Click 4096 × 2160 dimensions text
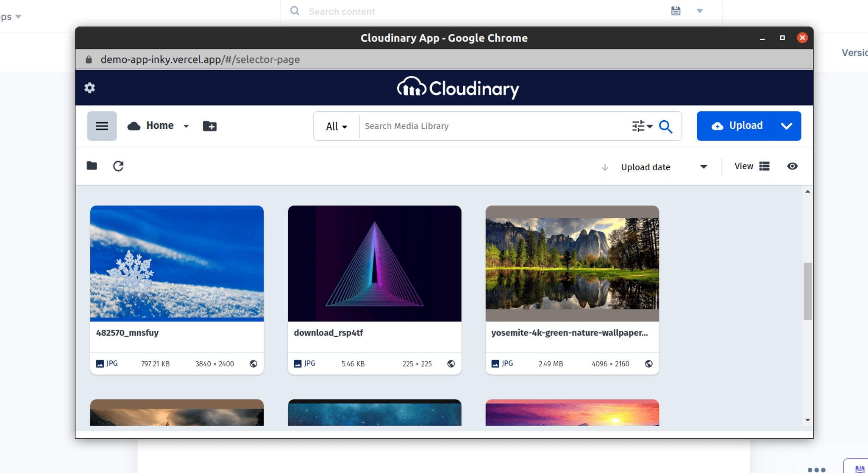 [x=610, y=364]
